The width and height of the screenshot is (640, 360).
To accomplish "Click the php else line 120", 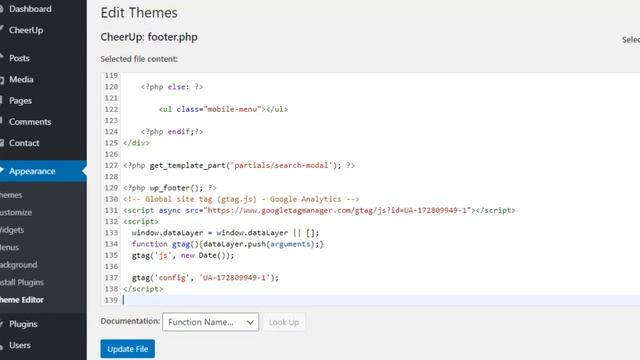I will (x=172, y=87).
